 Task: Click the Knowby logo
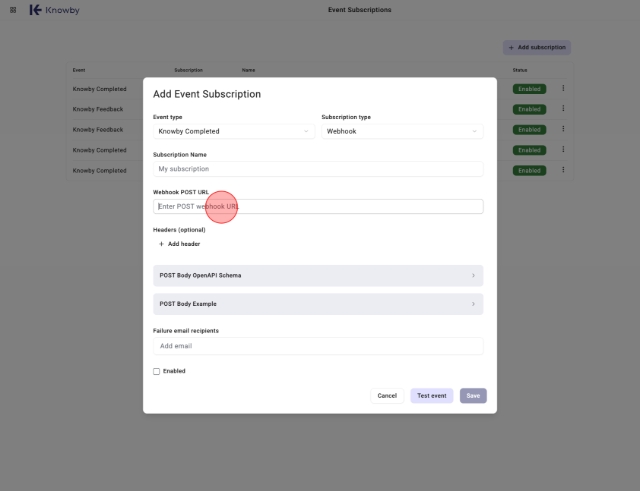point(54,10)
